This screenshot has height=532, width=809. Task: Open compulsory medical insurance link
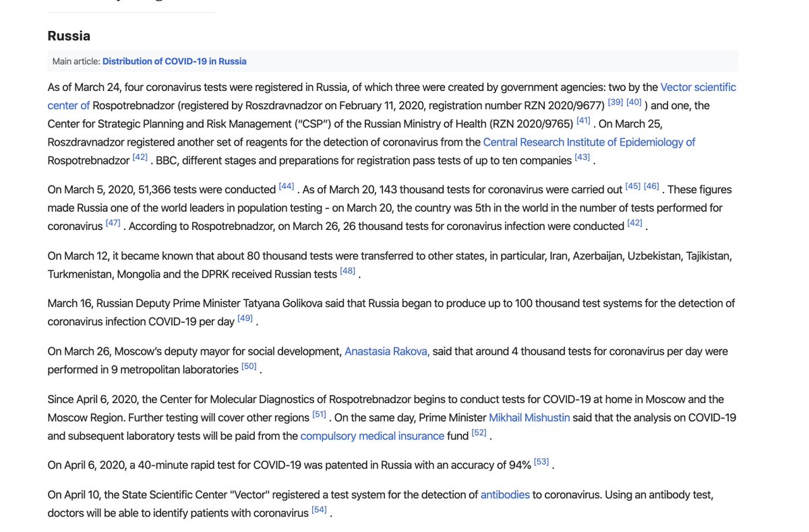pyautogui.click(x=372, y=436)
